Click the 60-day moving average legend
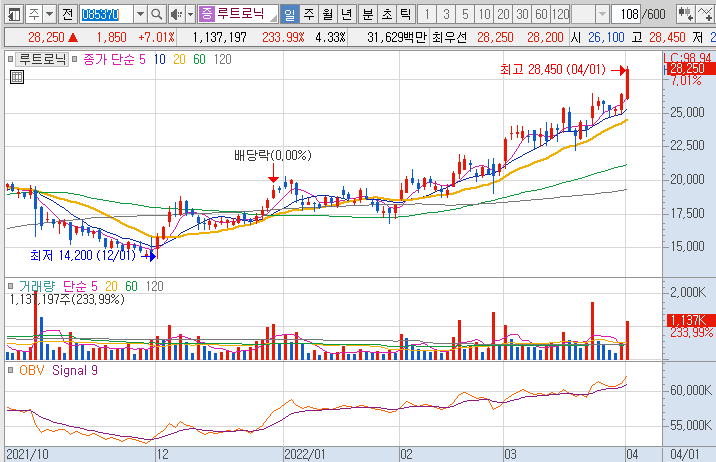This screenshot has height=462, width=716. (x=199, y=59)
